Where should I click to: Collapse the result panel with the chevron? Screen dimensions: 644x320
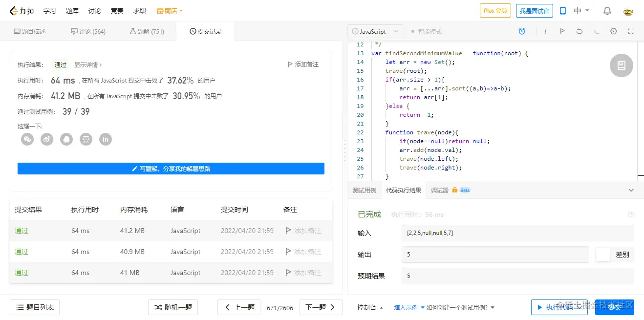pyautogui.click(x=631, y=190)
